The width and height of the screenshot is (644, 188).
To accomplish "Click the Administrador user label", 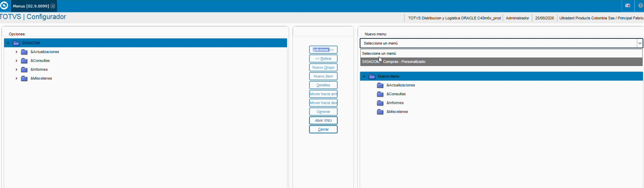I will [517, 18].
